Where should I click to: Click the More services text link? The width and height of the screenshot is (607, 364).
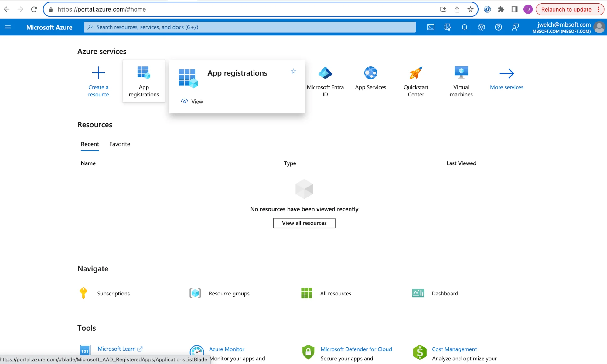(x=506, y=87)
